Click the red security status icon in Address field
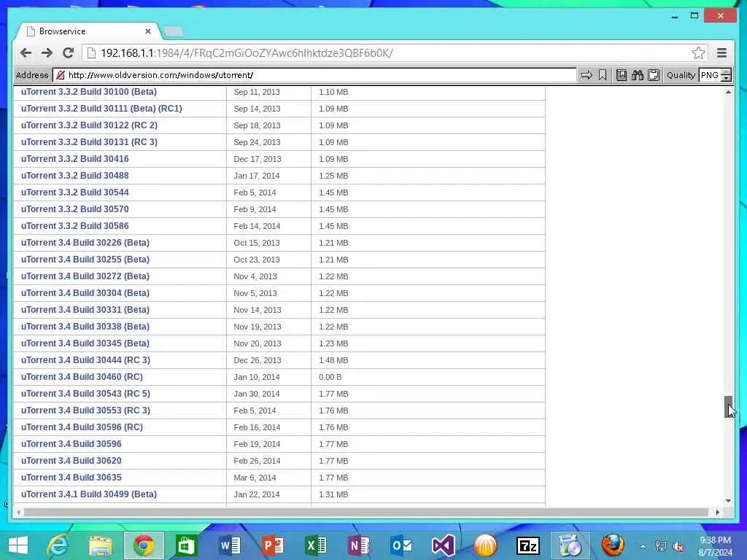 pos(61,75)
